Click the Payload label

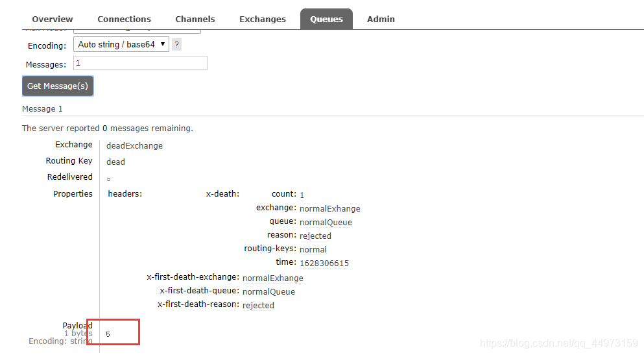click(x=77, y=325)
